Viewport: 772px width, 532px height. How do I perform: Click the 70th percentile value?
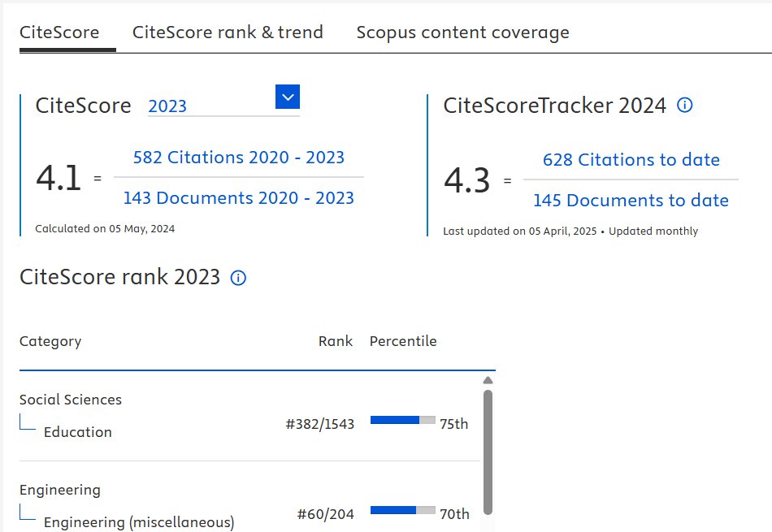[454, 514]
